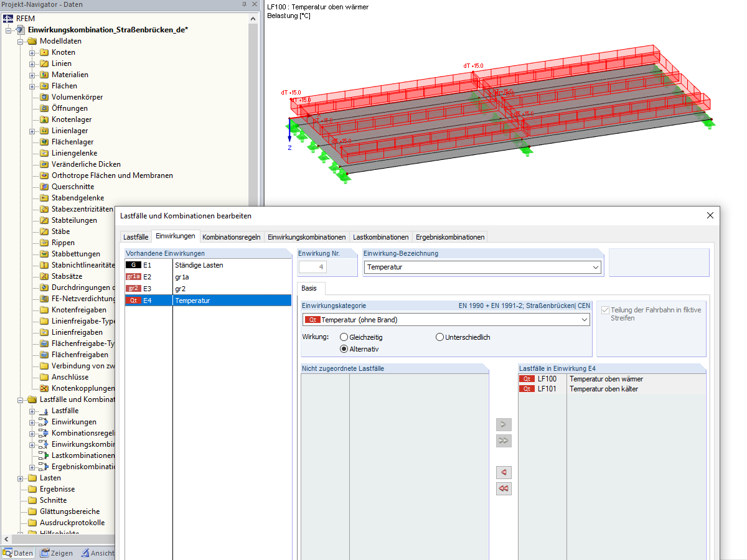Open the Daten navigator tab
Screen dimensions: 747x560
pyautogui.click(x=18, y=553)
